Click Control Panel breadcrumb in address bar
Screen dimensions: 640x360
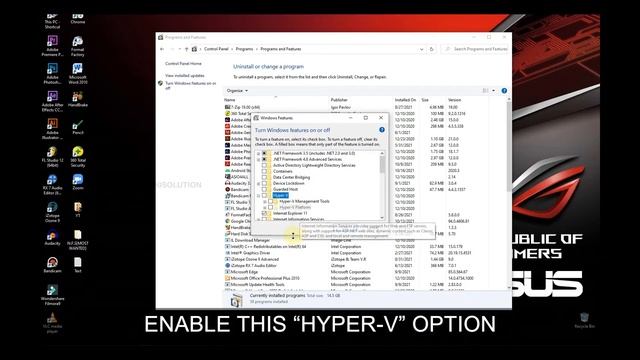pyautogui.click(x=216, y=49)
